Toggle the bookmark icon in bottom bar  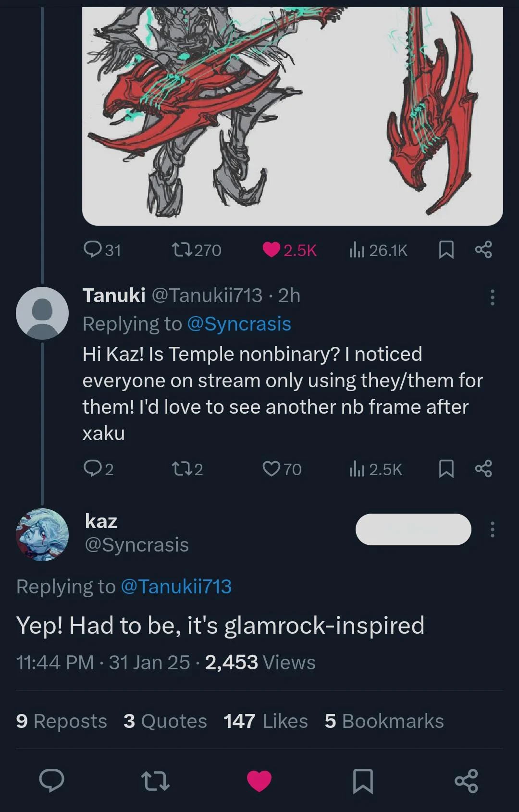coord(363,782)
